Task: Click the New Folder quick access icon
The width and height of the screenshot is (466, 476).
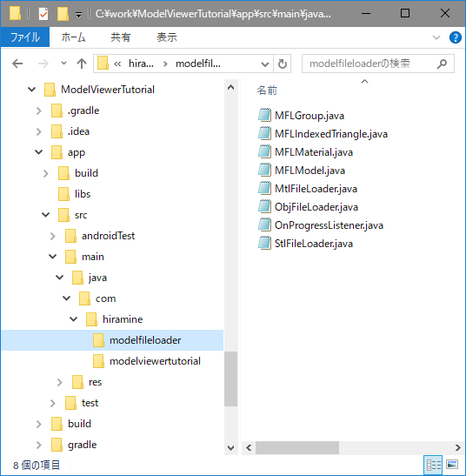Action: [63, 14]
